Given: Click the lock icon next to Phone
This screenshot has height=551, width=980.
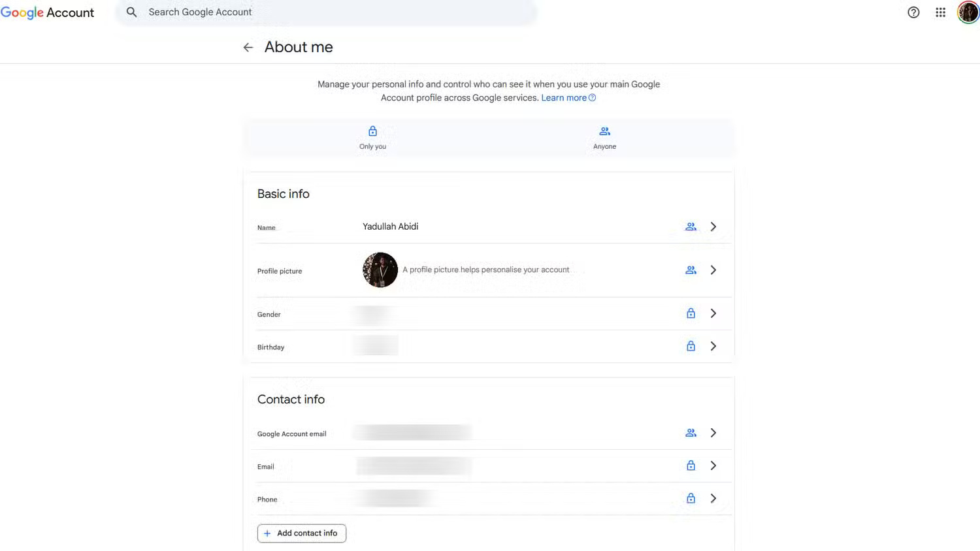Looking at the screenshot, I should 691,497.
